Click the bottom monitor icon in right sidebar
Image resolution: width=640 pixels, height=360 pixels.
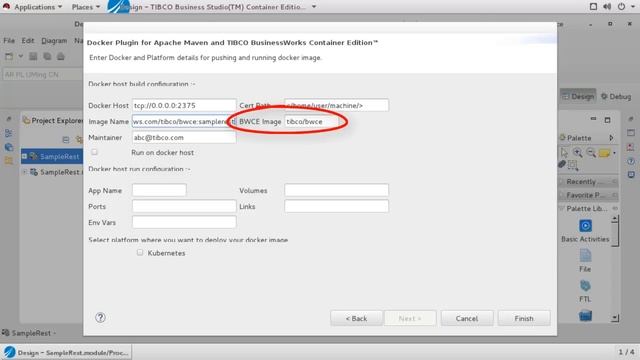click(x=631, y=175)
